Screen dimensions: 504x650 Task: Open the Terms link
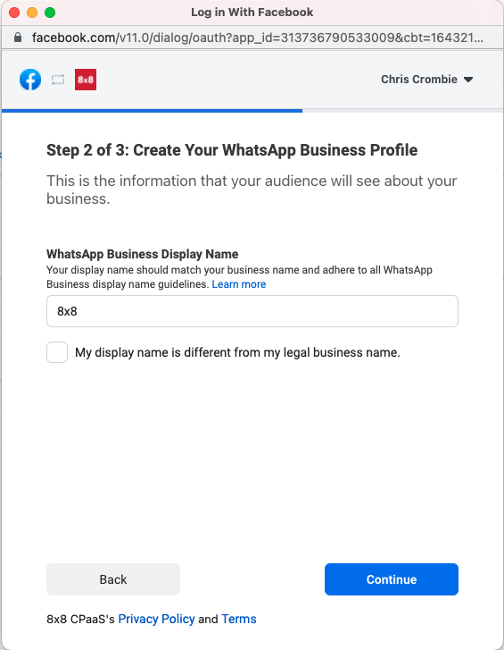coord(239,619)
